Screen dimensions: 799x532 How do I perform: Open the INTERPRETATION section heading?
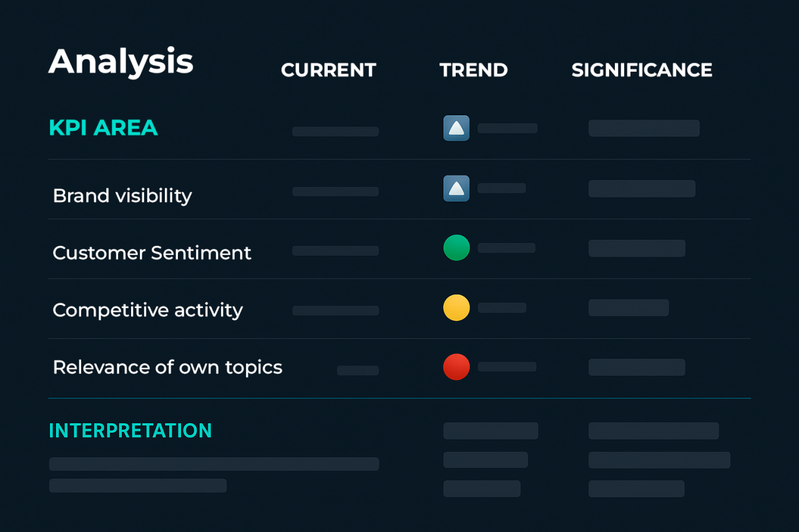[x=130, y=430]
